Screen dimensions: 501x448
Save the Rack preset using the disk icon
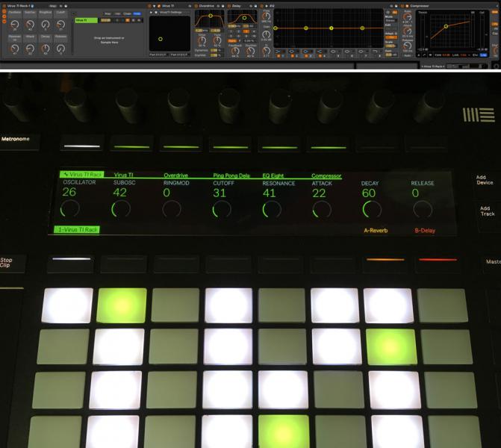66,6
